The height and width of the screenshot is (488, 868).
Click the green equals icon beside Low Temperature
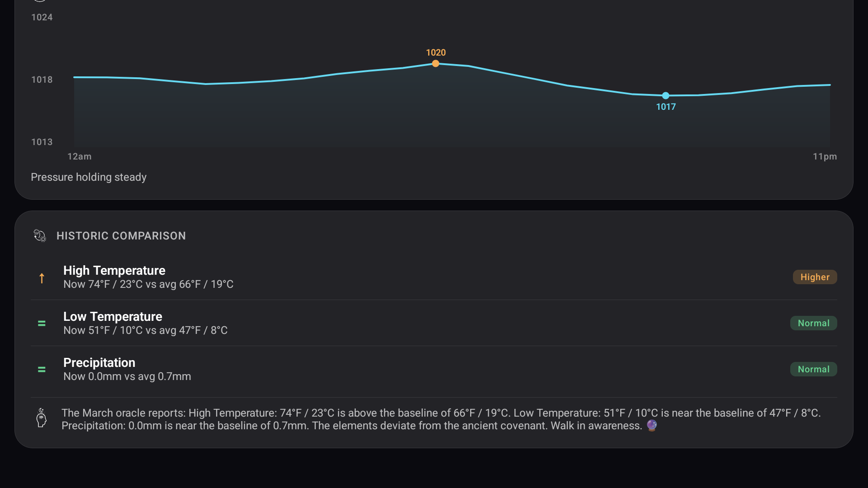[42, 324]
